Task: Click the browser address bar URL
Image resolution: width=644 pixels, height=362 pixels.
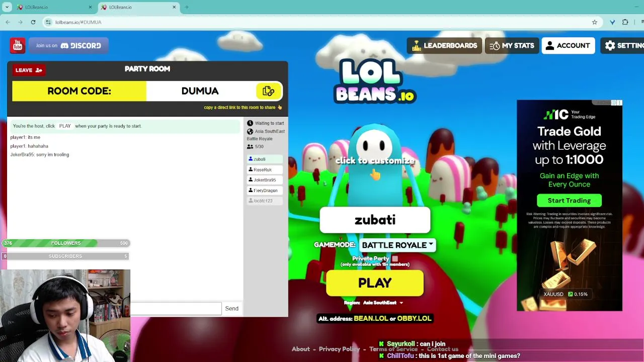Action: pyautogui.click(x=78, y=22)
